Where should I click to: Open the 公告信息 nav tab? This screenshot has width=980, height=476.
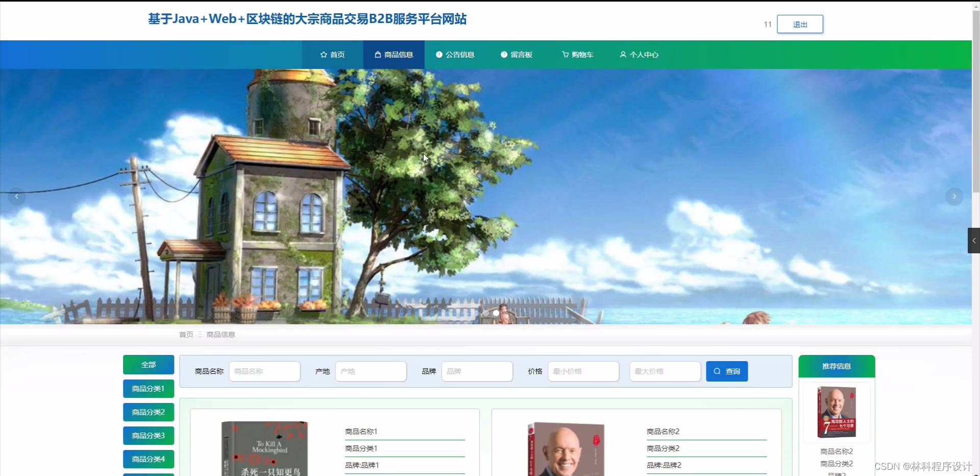coord(455,55)
